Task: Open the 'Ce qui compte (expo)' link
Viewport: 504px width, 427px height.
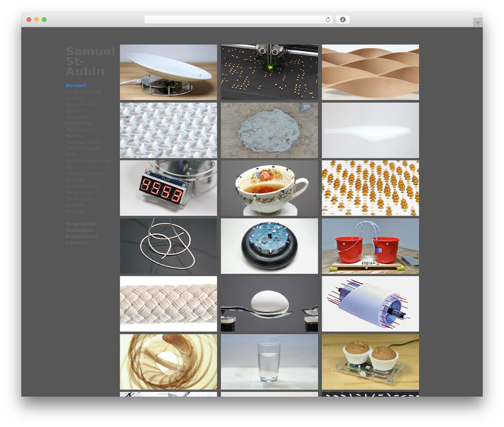Action: 83,95
